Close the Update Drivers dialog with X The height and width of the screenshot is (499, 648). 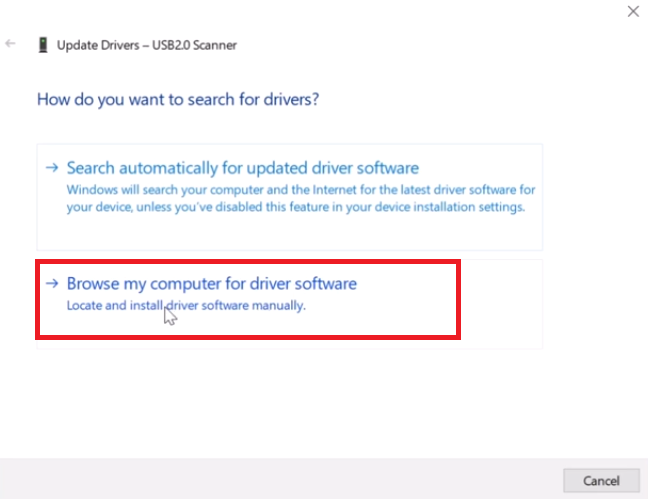[x=632, y=12]
